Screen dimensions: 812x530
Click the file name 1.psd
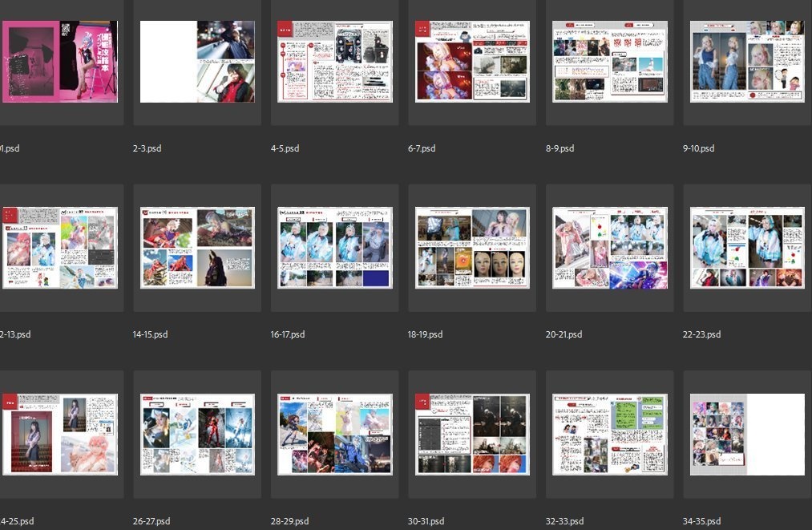pyautogui.click(x=10, y=148)
